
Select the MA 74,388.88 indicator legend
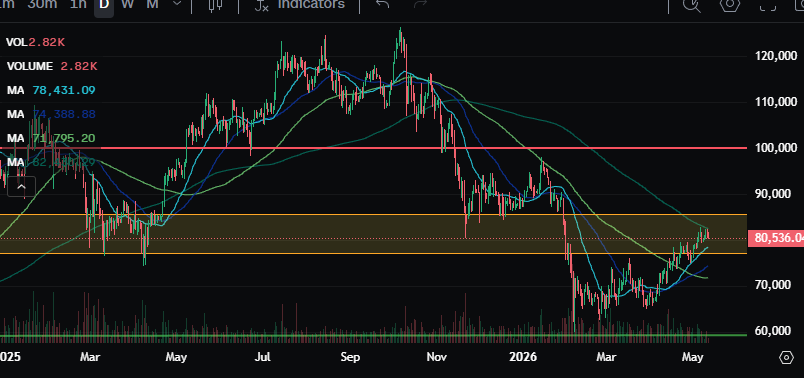click(51, 114)
